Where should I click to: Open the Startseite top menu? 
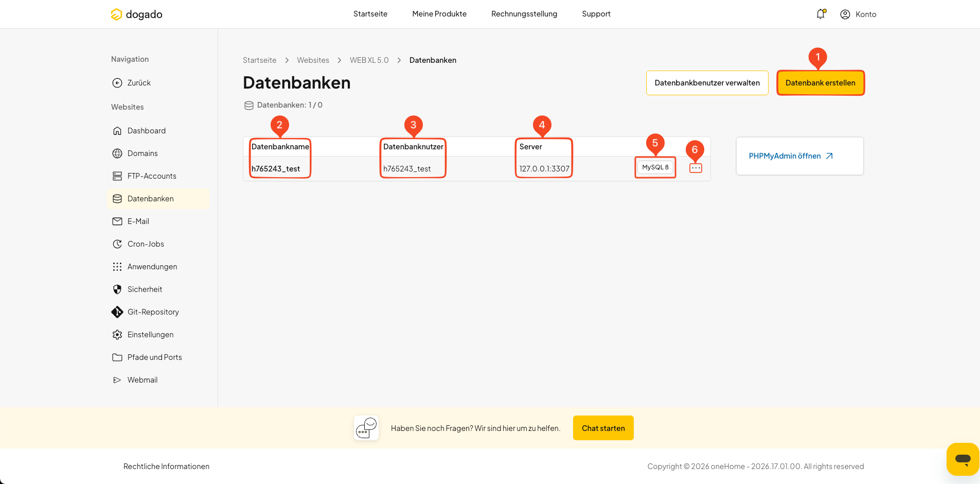point(370,14)
